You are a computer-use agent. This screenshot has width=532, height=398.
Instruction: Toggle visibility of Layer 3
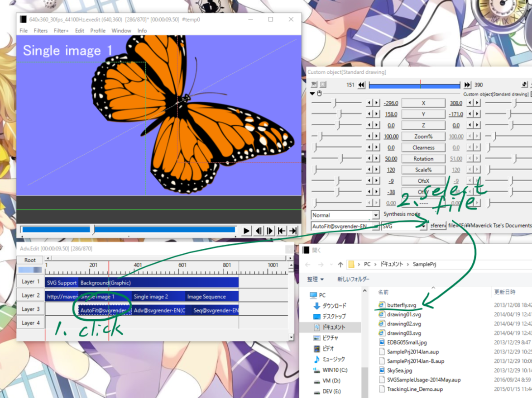tap(30, 309)
